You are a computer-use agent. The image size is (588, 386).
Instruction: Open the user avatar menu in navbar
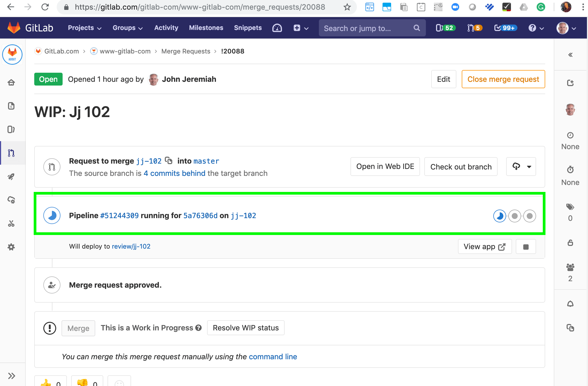click(566, 28)
